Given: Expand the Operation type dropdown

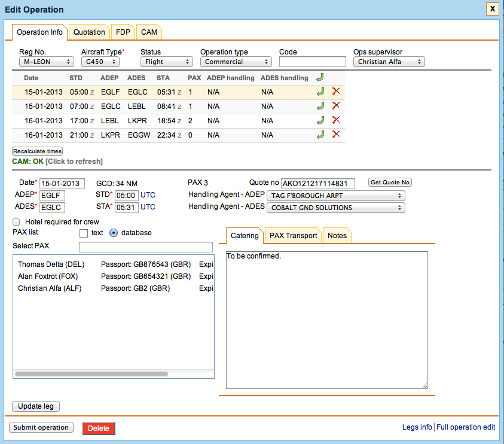Looking at the screenshot, I should coord(236,62).
